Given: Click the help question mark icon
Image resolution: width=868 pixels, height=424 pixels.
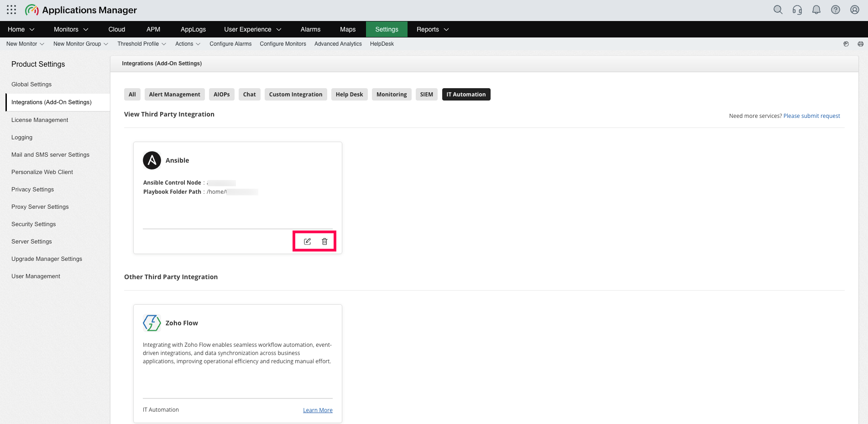Looking at the screenshot, I should (x=836, y=10).
